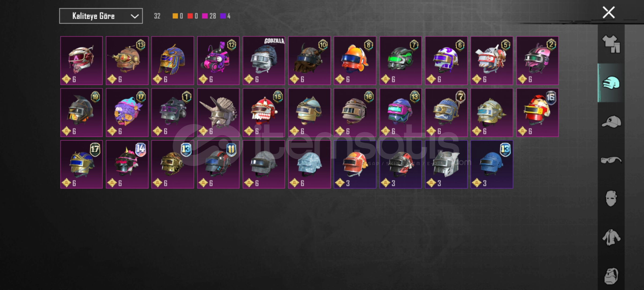Select the plain blue helmet with badge 13
644x290 pixels.
point(492,164)
